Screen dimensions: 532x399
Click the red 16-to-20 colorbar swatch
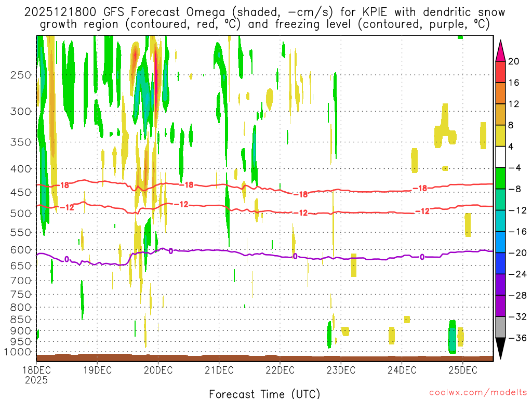(500, 72)
